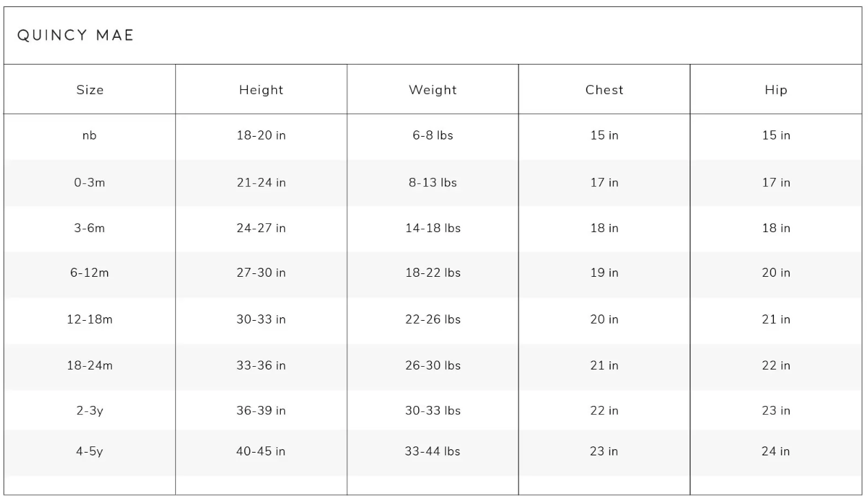Select the Hip column header
Image resolution: width=868 pixels, height=500 pixels.
[776, 90]
